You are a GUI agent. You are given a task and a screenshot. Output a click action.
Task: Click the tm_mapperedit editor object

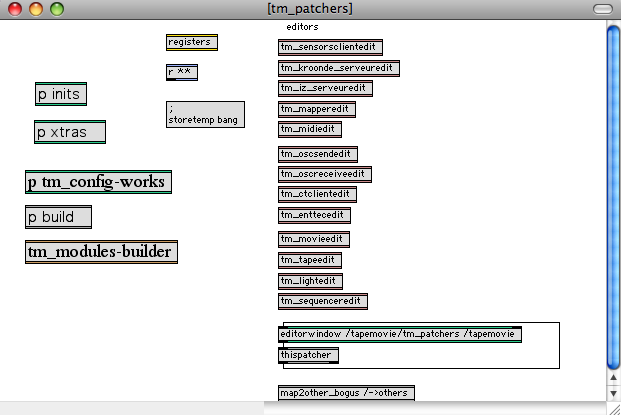[316, 109]
